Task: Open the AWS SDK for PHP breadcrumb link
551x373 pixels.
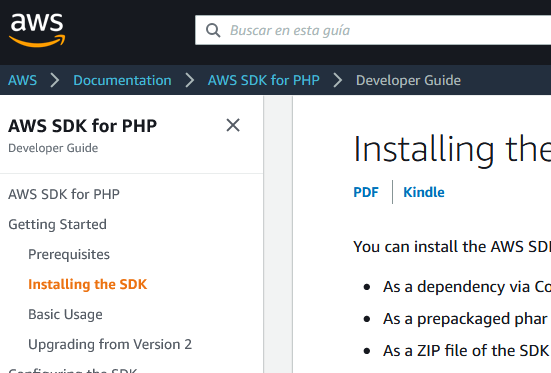Action: pos(264,80)
